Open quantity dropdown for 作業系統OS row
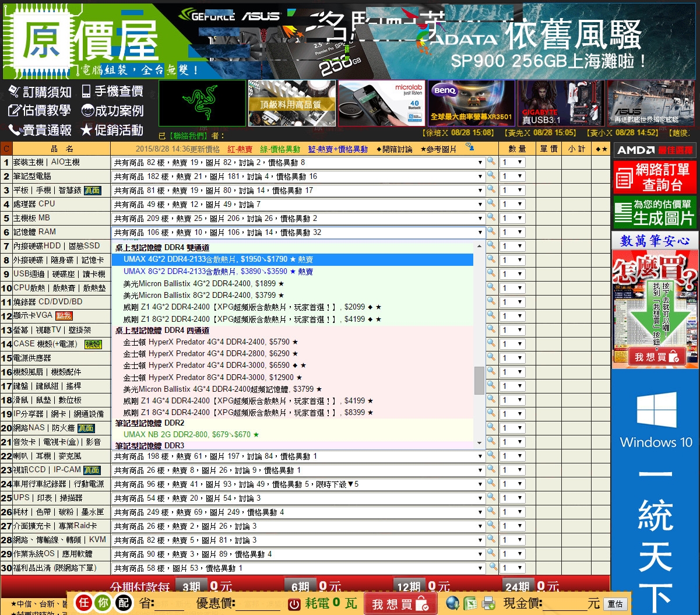 (x=512, y=554)
